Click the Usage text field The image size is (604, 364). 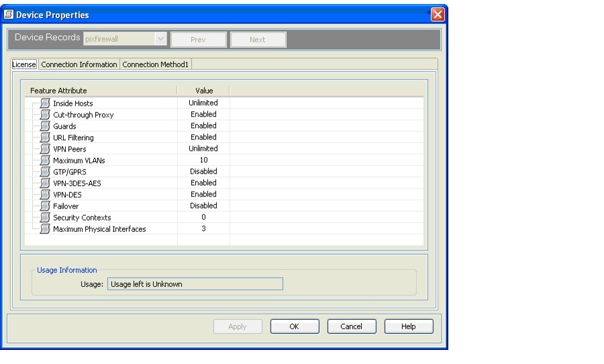(x=195, y=284)
